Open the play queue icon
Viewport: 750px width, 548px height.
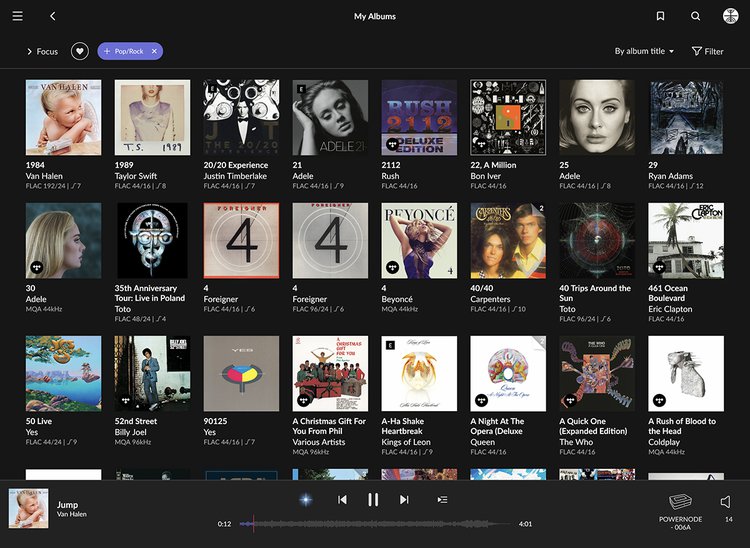point(442,500)
